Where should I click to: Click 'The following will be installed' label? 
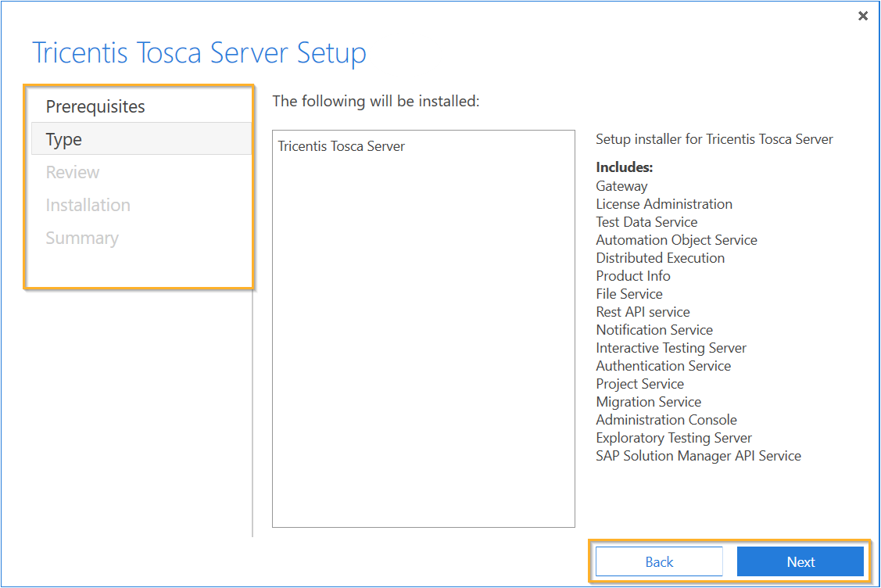(375, 101)
